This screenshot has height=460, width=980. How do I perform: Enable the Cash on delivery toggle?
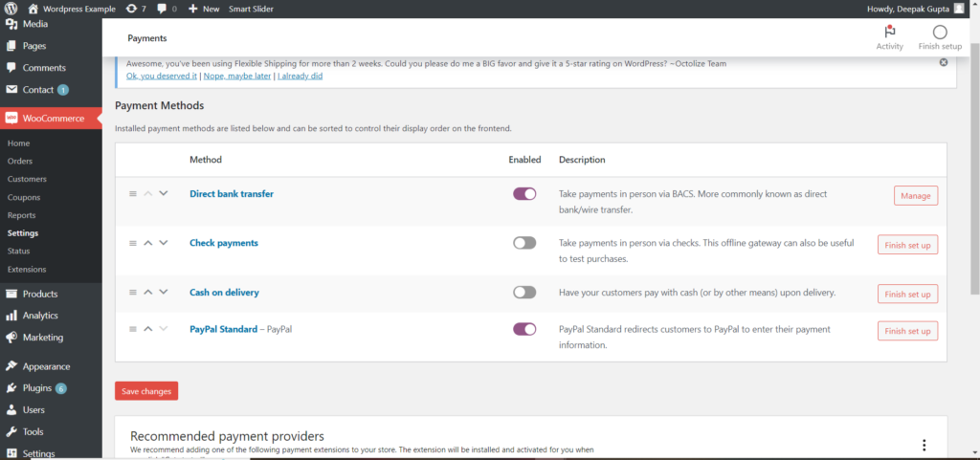(x=524, y=292)
